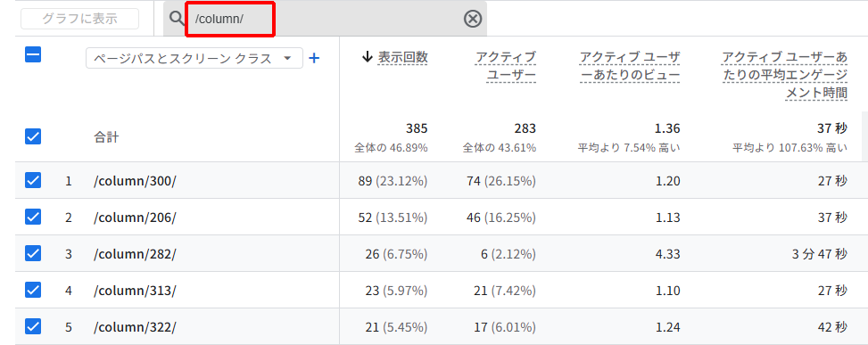Select the /column/313/ page path
This screenshot has width=868, height=345.
point(135,291)
